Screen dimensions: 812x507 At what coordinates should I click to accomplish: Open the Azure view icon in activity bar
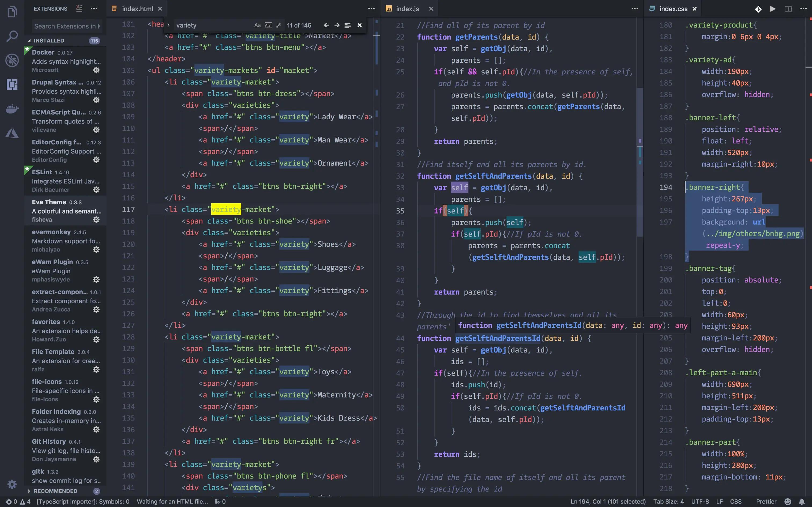pyautogui.click(x=12, y=133)
